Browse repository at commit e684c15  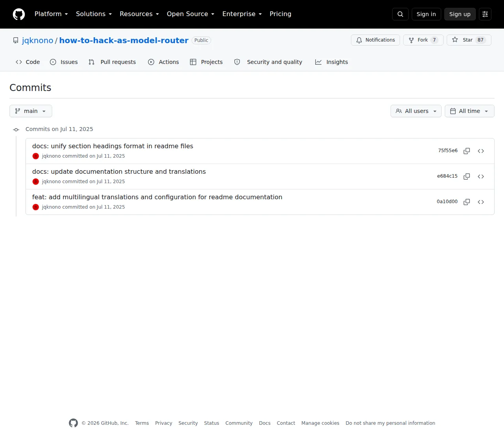coord(481,177)
